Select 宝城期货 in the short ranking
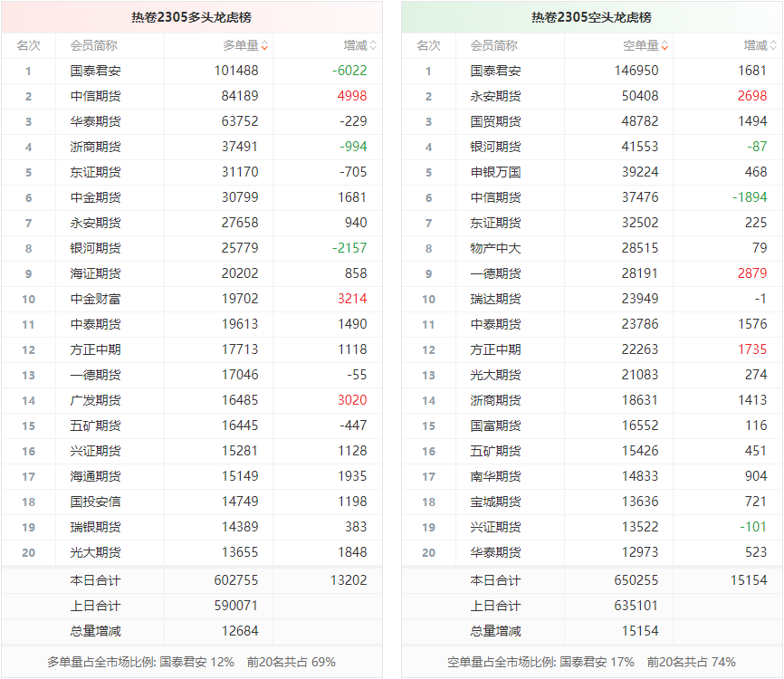Screen dimensions: 784x679 pos(495,502)
